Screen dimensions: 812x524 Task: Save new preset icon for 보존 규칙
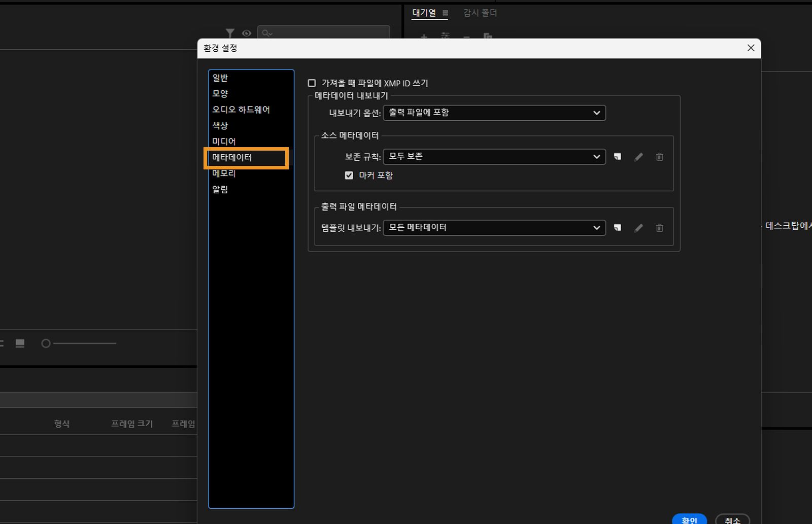(x=617, y=157)
